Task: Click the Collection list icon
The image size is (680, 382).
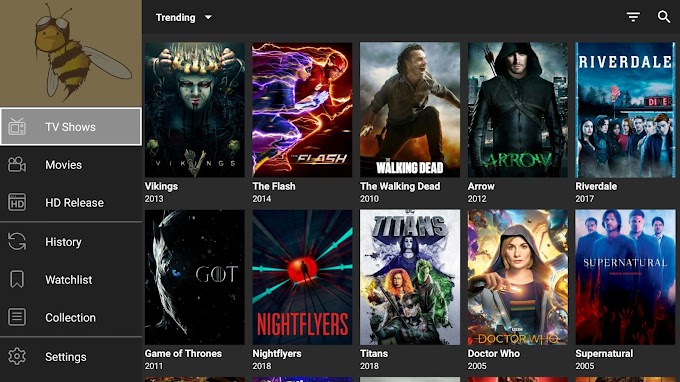Action: pyautogui.click(x=17, y=317)
